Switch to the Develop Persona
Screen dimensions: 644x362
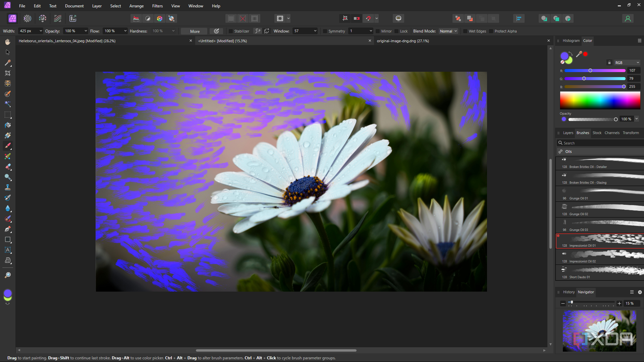[43, 18]
